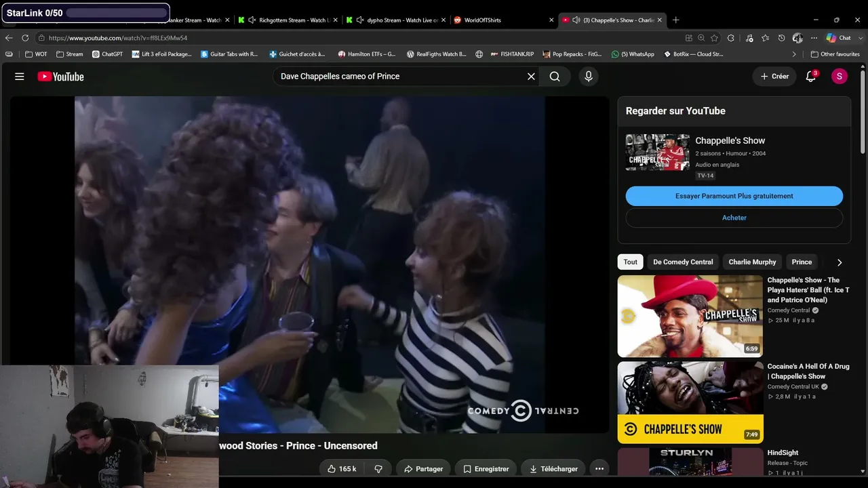This screenshot has height=488, width=868.
Task: Open the (5) WhatsApp bookmark
Action: coord(633,54)
